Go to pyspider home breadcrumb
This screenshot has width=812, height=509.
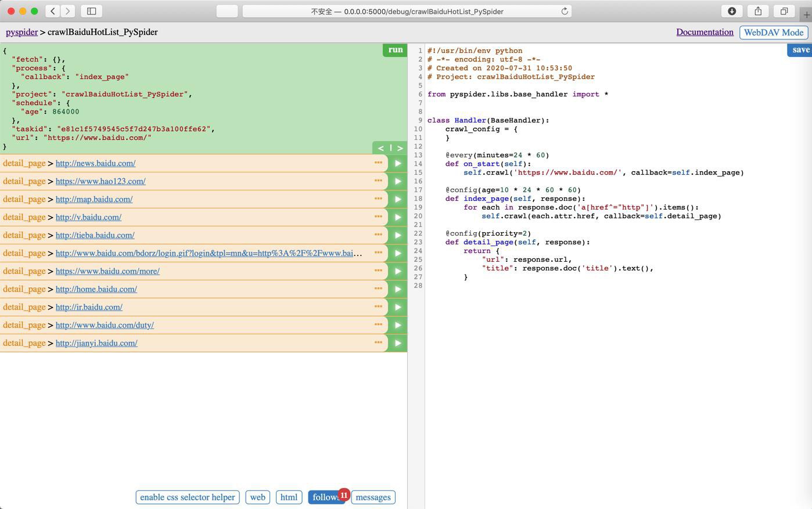[21, 32]
